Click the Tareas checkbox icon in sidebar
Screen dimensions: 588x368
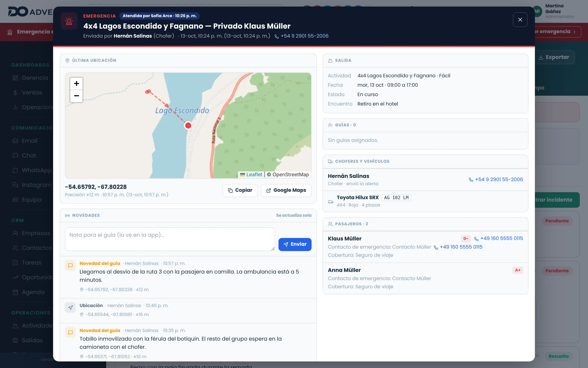(x=15, y=263)
